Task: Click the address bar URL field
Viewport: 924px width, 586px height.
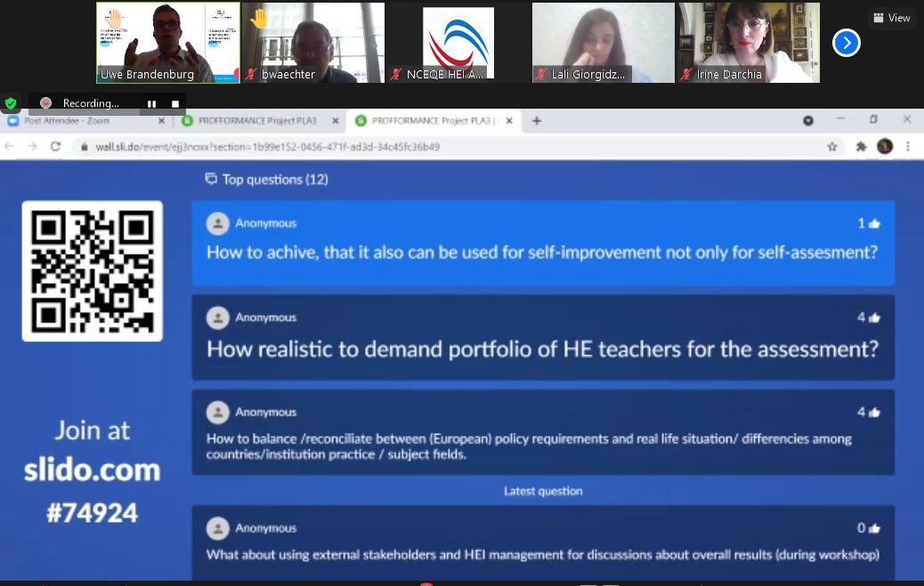Action: coord(445,147)
